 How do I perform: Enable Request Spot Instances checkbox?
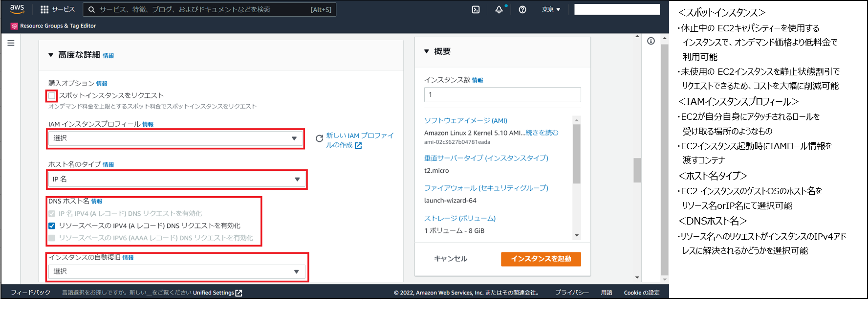(x=52, y=95)
